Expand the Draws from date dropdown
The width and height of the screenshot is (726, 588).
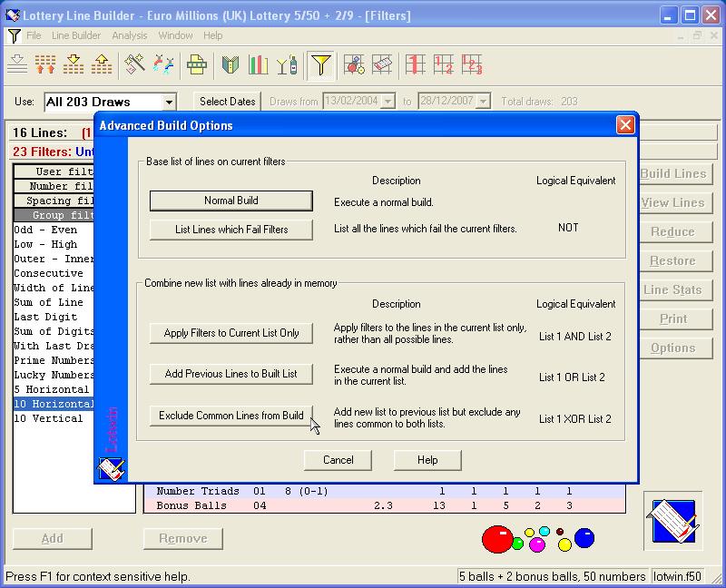click(388, 102)
